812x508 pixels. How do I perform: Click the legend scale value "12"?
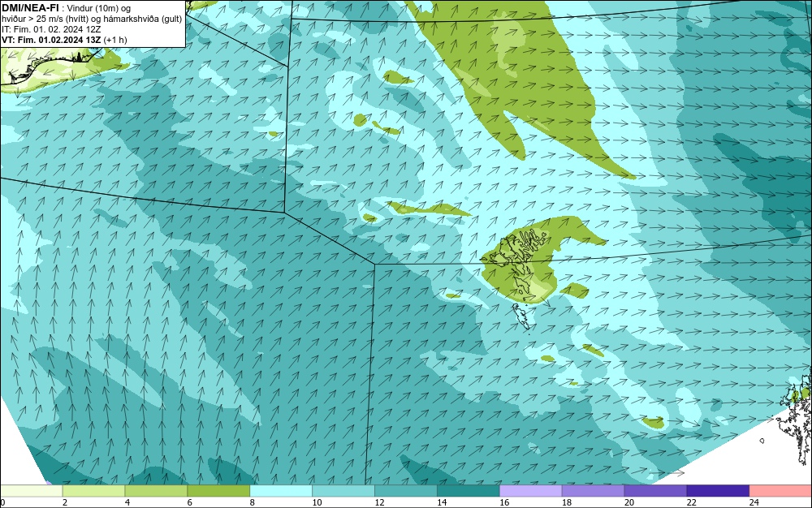point(379,502)
